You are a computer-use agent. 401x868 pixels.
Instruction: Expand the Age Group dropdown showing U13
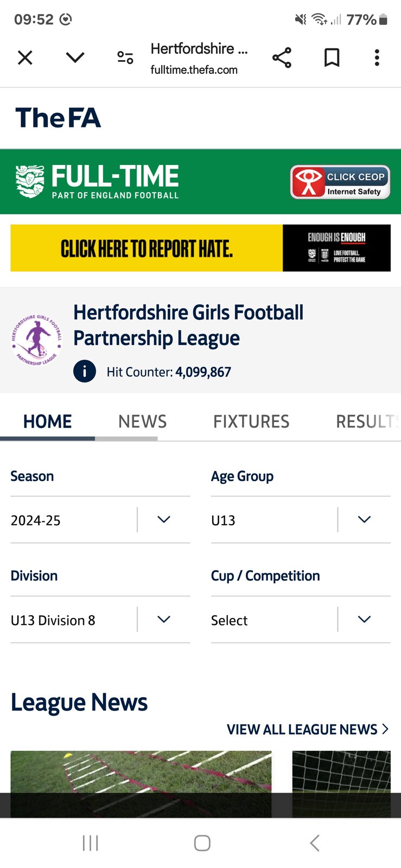[x=300, y=520]
